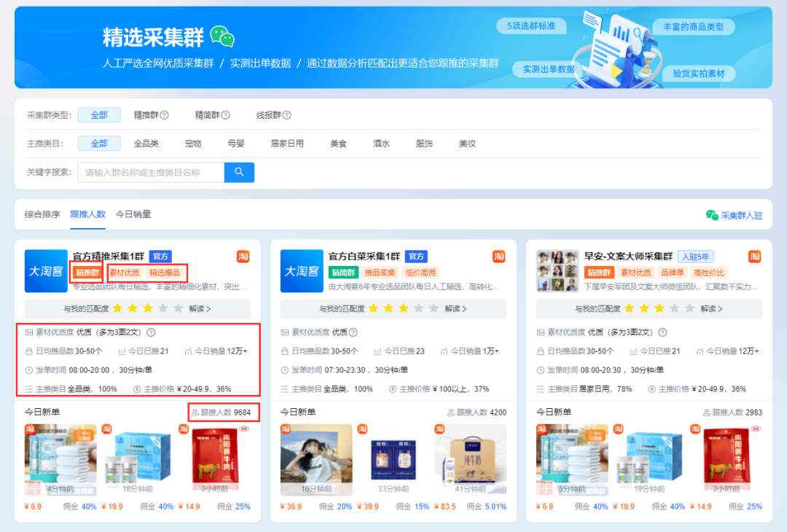
Task: Click 大淘客 logo of 官方精推采集1群
Action: 46,271
